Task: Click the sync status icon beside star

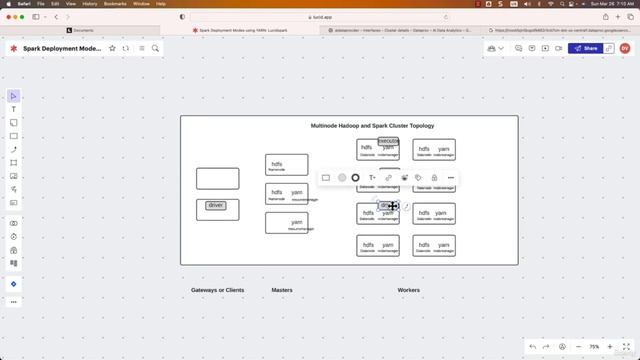Action: pos(126,48)
